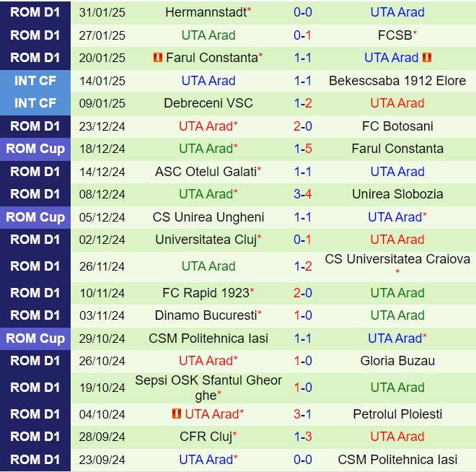
Task: Open ASC Otelul Galati team page
Action: pyautogui.click(x=206, y=172)
